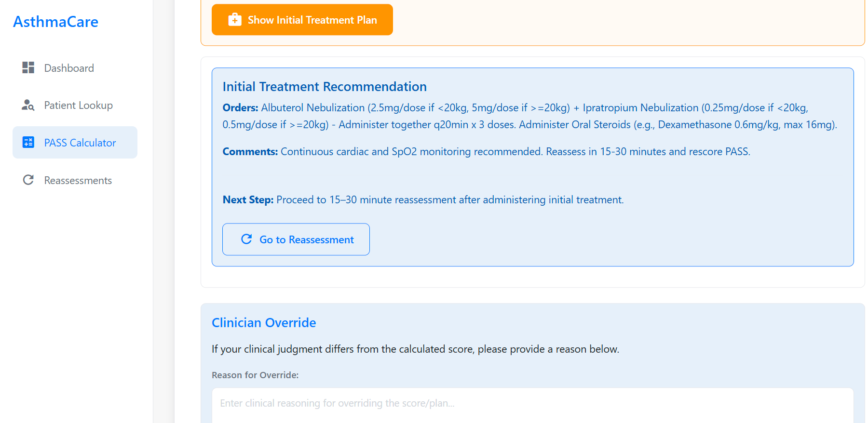Click Show Initial Treatment Plan
Screen dimensions: 868x423
[x=302, y=20]
